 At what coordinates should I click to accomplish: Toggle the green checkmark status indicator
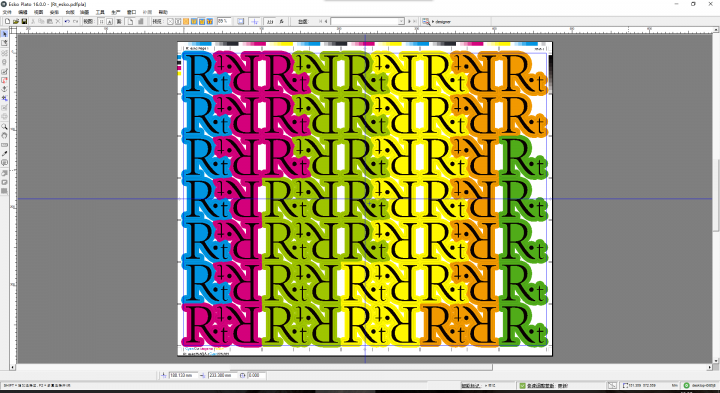click(523, 385)
